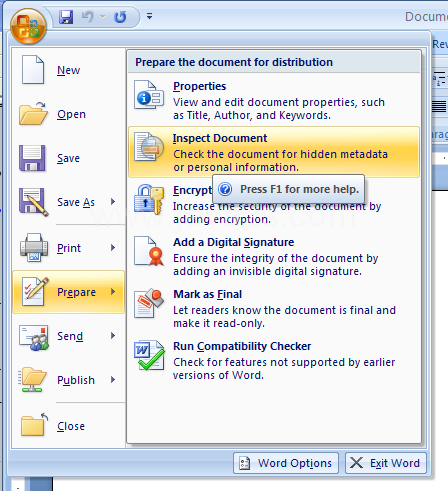Expand the Send submenu arrow
Image resolution: width=448 pixels, height=491 pixels.
pos(113,336)
